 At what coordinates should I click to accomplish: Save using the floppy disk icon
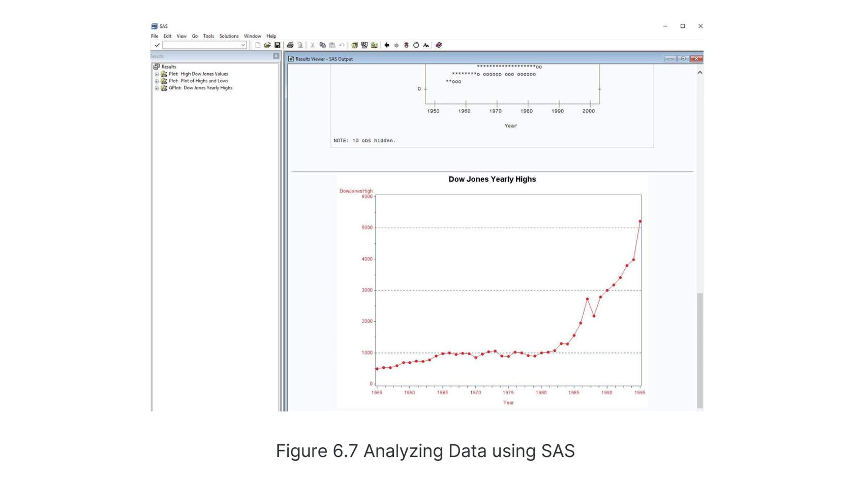point(277,45)
